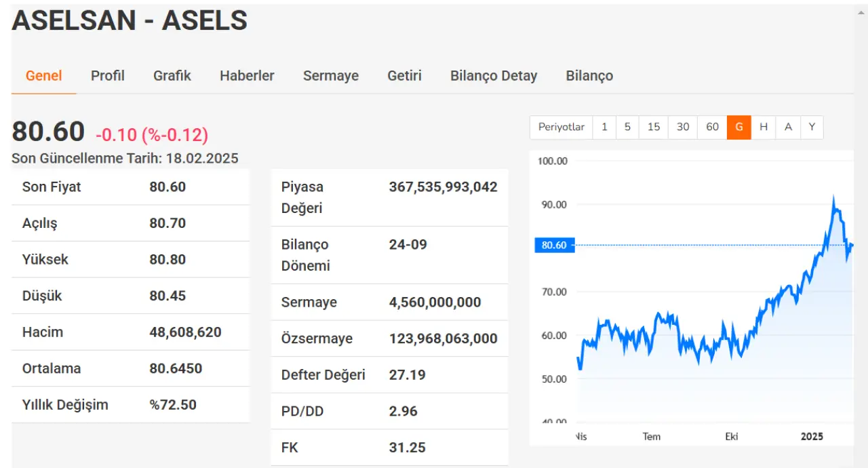Viewport: 868px width, 468px height.
Task: Click the FK value 31.25
Action: click(407, 448)
